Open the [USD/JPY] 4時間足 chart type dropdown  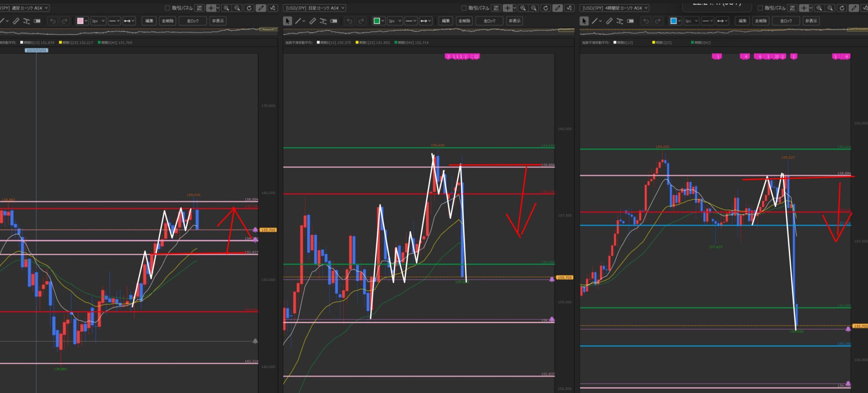[x=614, y=8]
